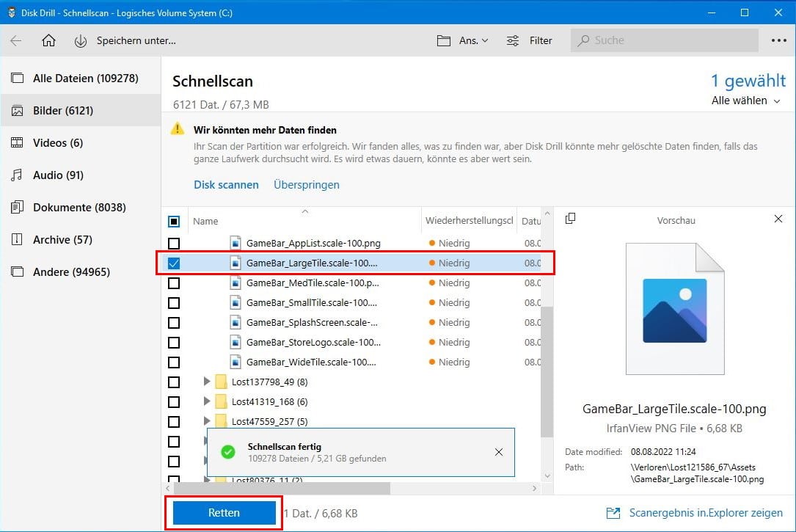Click the vertical scrollbar thumb of file list
The width and height of the screenshot is (796, 532).
click(x=547, y=371)
